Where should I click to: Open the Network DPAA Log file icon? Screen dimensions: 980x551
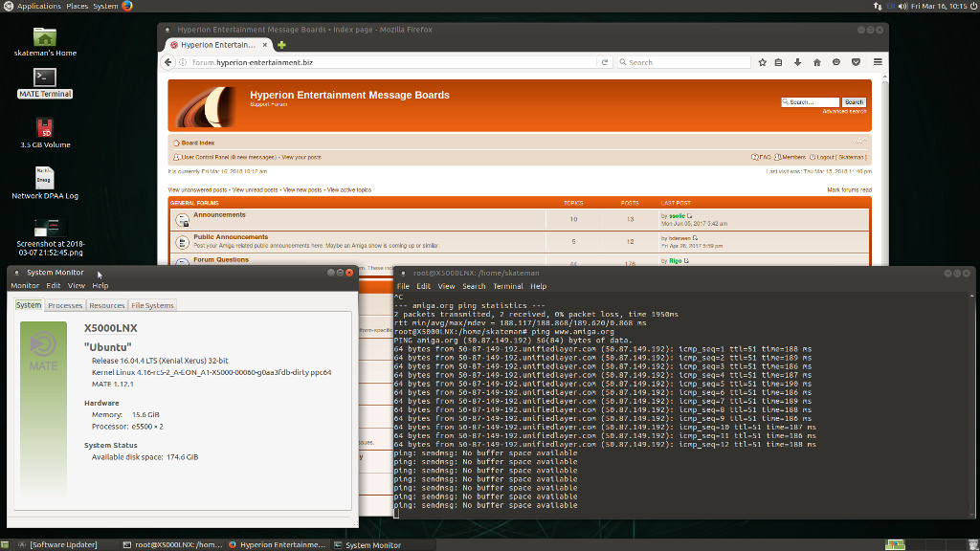point(44,178)
